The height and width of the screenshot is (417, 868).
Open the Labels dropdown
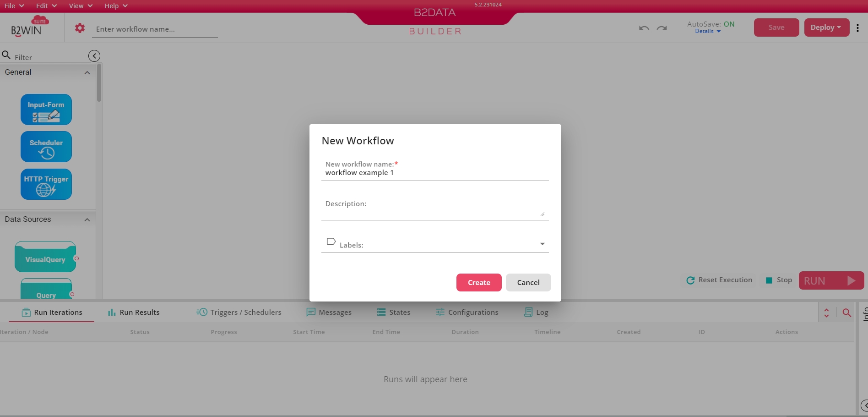pos(542,244)
